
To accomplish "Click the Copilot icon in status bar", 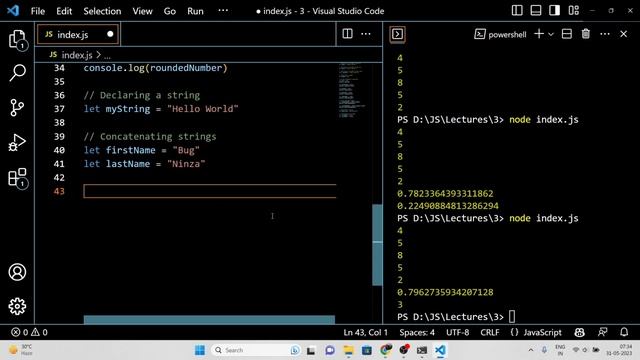I will coord(580,332).
